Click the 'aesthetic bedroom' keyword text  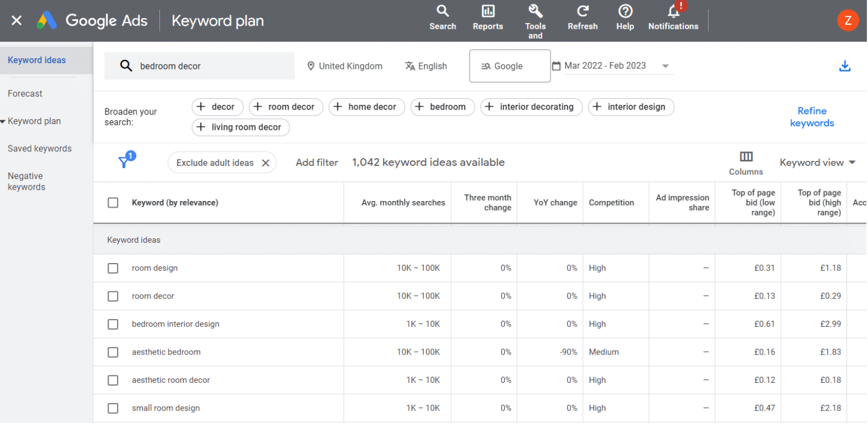click(x=166, y=352)
